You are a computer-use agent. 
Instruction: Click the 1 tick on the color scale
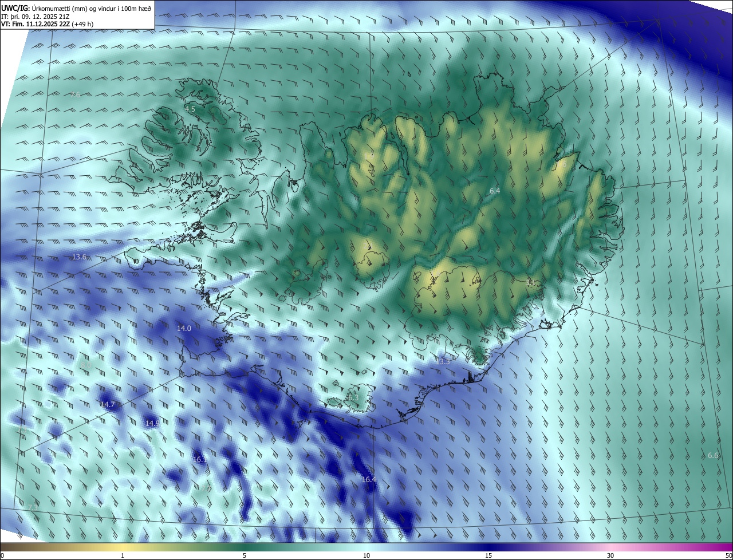pyautogui.click(x=123, y=556)
